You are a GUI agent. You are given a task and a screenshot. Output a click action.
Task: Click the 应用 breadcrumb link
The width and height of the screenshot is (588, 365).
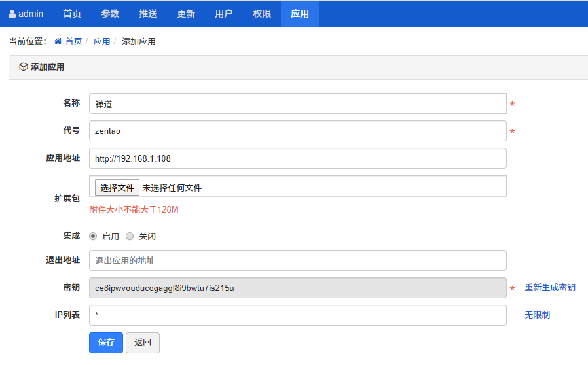pyautogui.click(x=101, y=41)
